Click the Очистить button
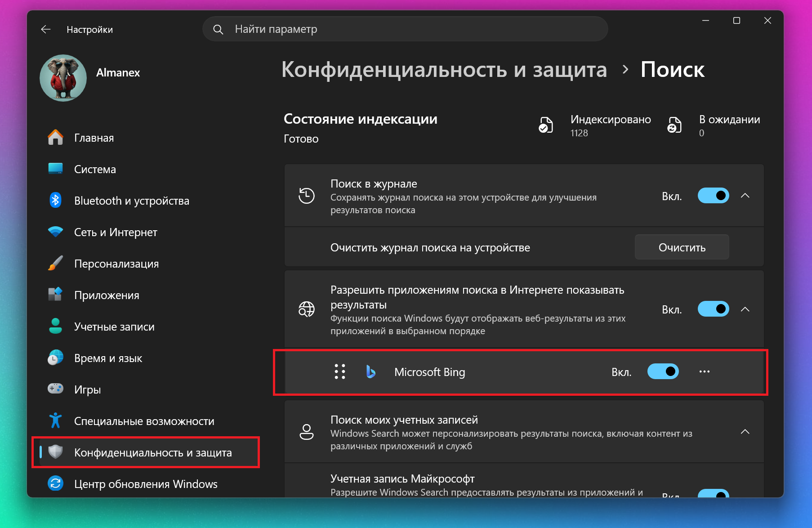The height and width of the screenshot is (528, 812). point(682,247)
